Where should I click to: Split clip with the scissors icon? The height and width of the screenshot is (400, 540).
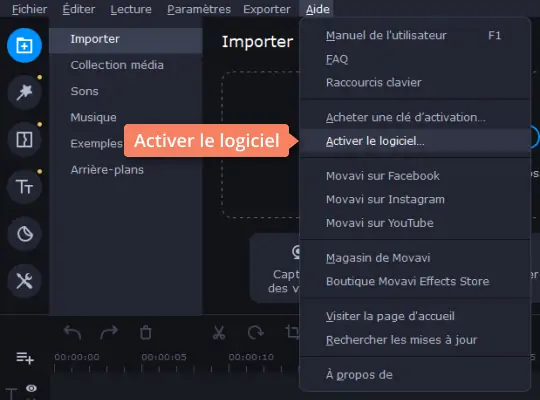pyautogui.click(x=219, y=333)
